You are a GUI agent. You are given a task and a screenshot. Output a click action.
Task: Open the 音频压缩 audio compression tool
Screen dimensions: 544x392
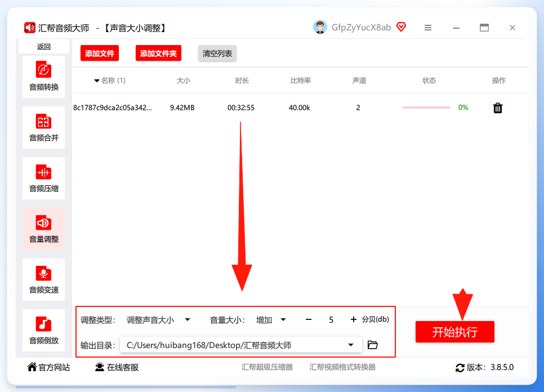[44, 179]
